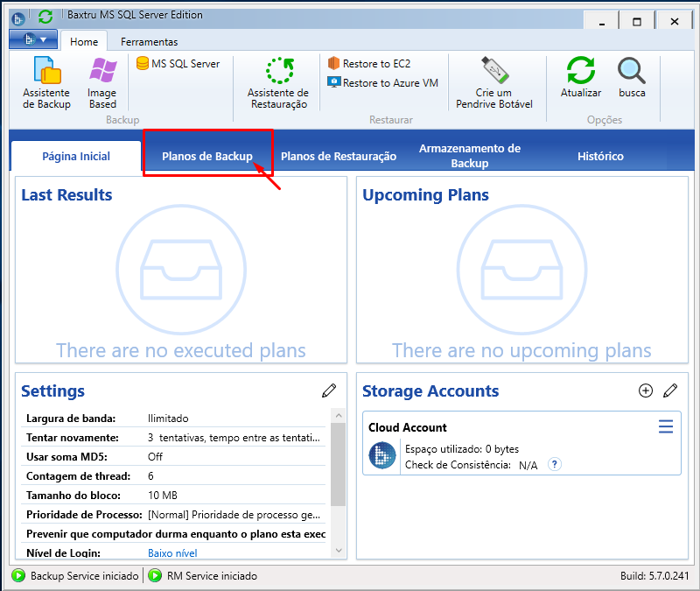Click the quick-access green refresh icon in title bar
The width and height of the screenshot is (700, 591).
[x=45, y=17]
